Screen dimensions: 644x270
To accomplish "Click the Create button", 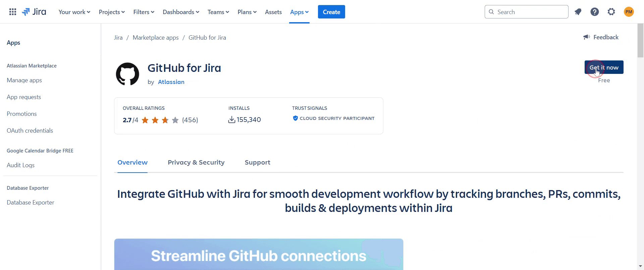I will coord(331,12).
